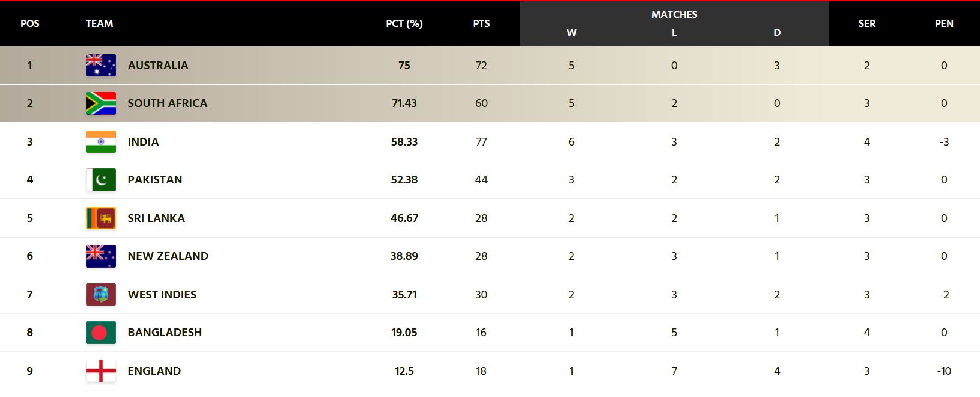
Task: Select the PCT (%) column header
Action: tap(404, 23)
